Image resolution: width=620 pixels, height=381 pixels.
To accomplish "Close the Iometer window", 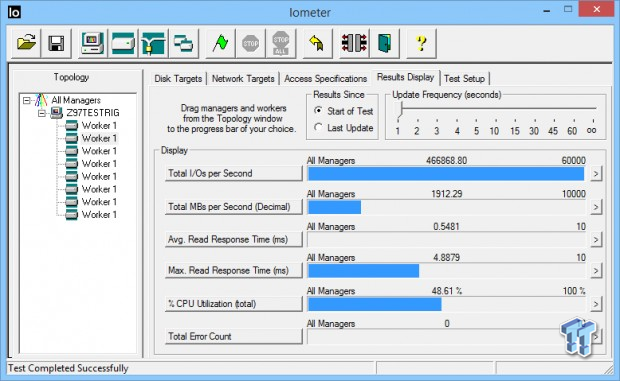I will [x=597, y=9].
